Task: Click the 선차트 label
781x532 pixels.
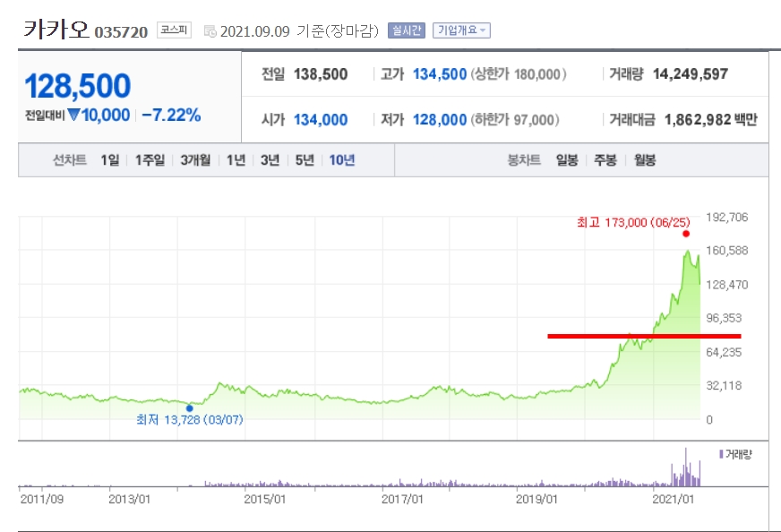Action: pyautogui.click(x=70, y=160)
